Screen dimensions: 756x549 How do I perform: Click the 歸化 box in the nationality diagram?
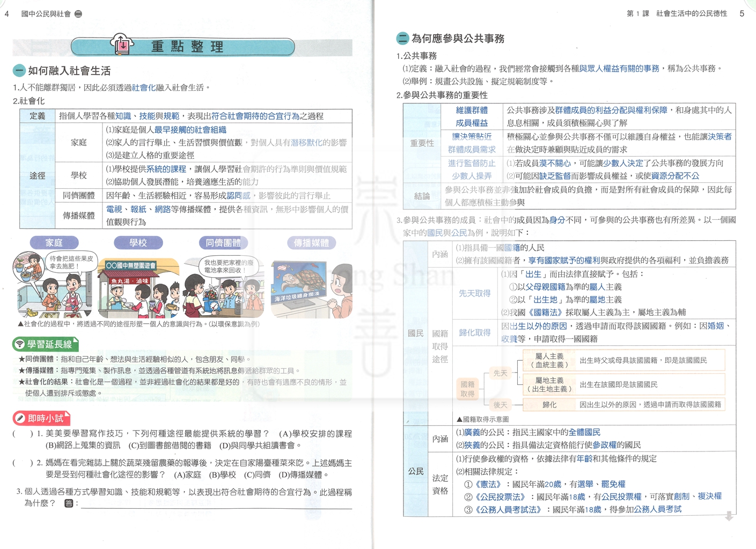click(x=549, y=405)
